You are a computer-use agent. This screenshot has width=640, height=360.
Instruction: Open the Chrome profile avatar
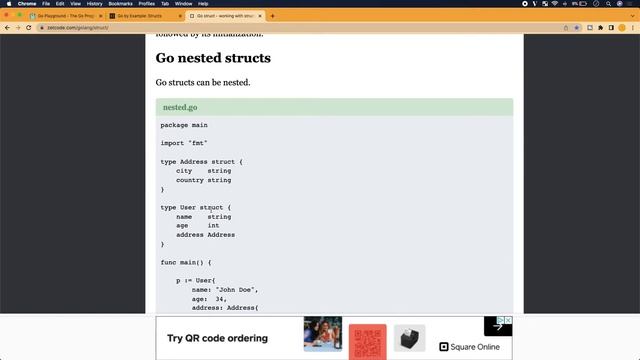tap(622, 28)
